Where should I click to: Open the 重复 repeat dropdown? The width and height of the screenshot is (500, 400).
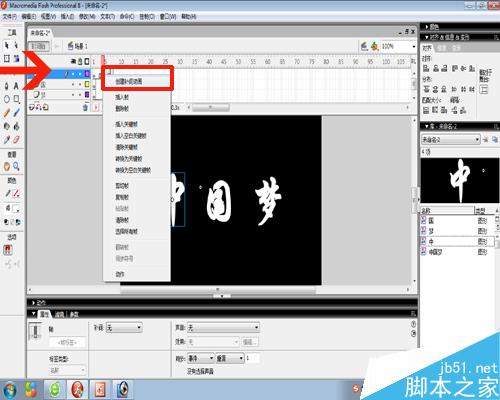230,358
